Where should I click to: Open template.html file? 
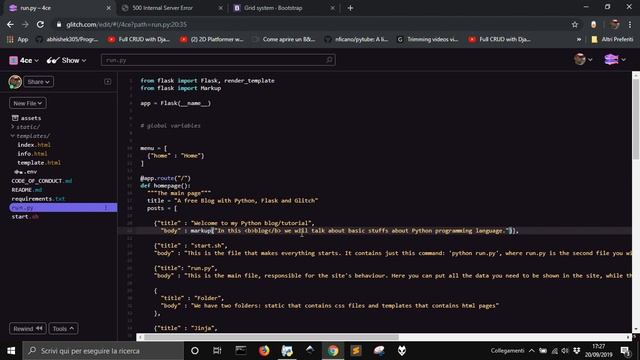coord(39,162)
